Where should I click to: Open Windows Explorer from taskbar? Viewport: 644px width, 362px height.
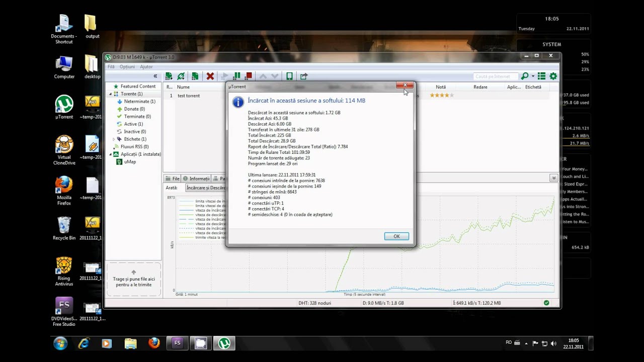[x=130, y=343]
